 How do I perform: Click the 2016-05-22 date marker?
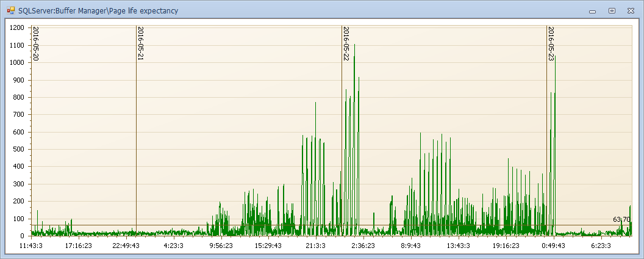(x=346, y=44)
